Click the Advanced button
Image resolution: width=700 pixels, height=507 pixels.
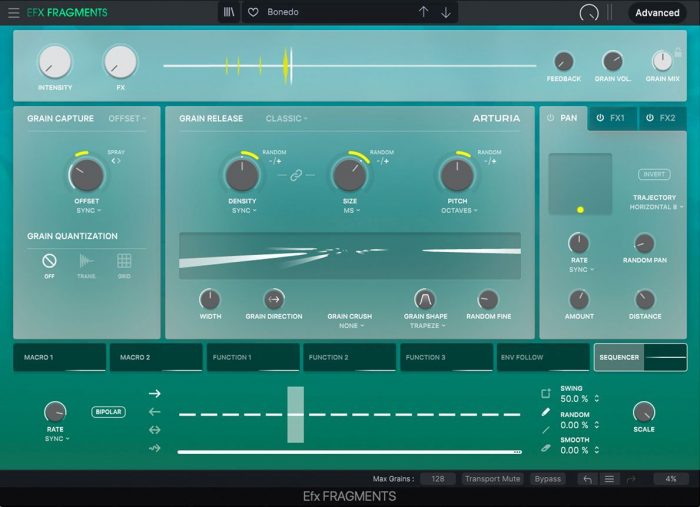(657, 13)
